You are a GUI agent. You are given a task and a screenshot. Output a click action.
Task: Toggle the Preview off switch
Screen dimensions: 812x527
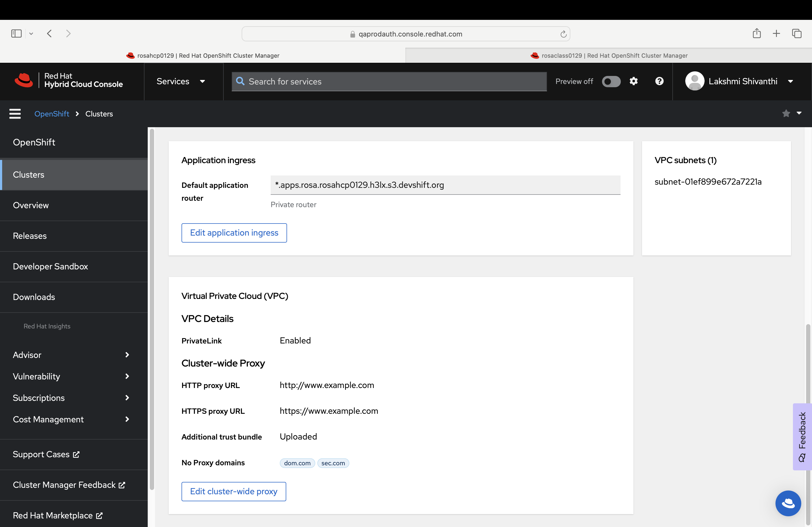point(611,82)
